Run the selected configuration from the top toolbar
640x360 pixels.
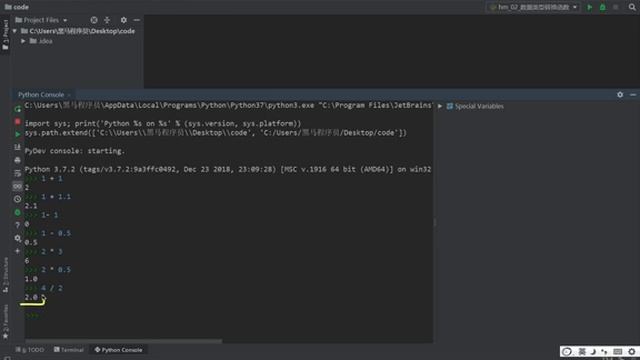[589, 7]
